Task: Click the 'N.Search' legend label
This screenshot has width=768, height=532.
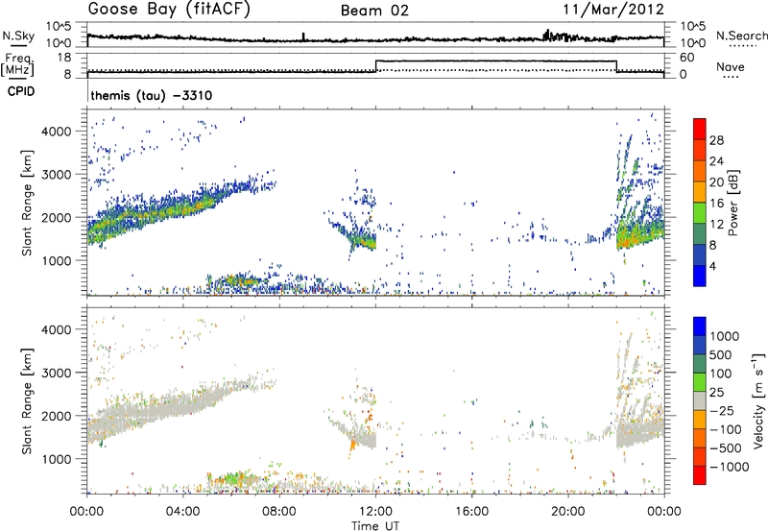Action: 741,36
